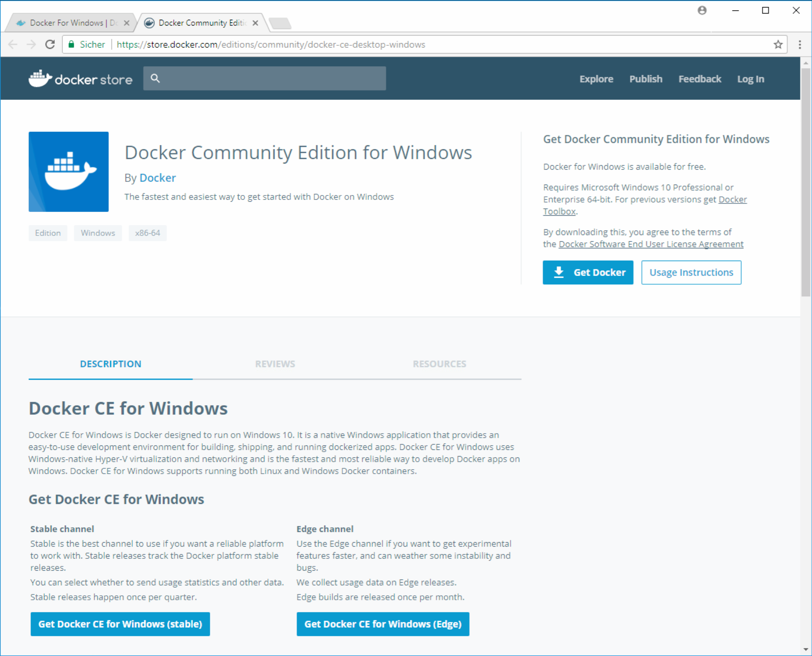This screenshot has height=656, width=812.
Task: Open a new browser tab
Action: tap(280, 23)
